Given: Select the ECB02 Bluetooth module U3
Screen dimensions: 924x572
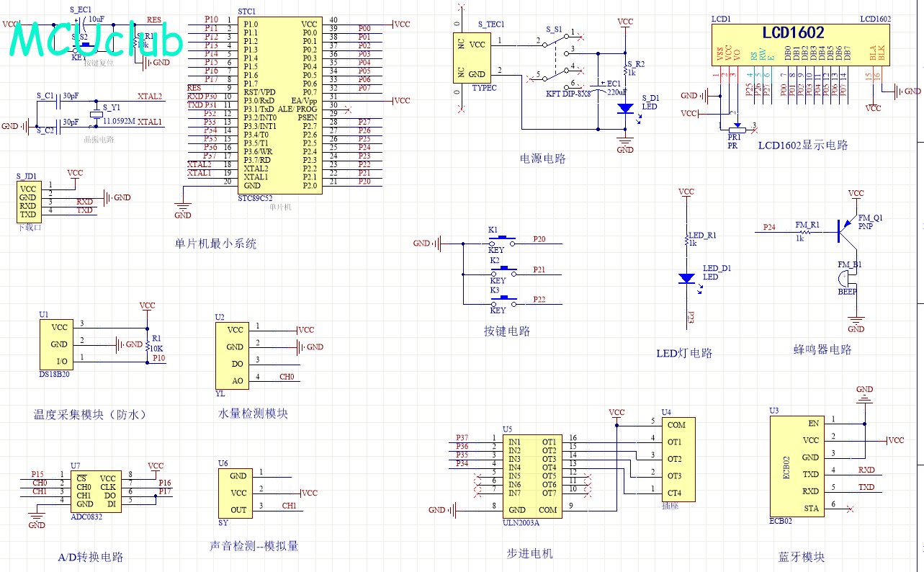Looking at the screenshot, I should pos(797,466).
